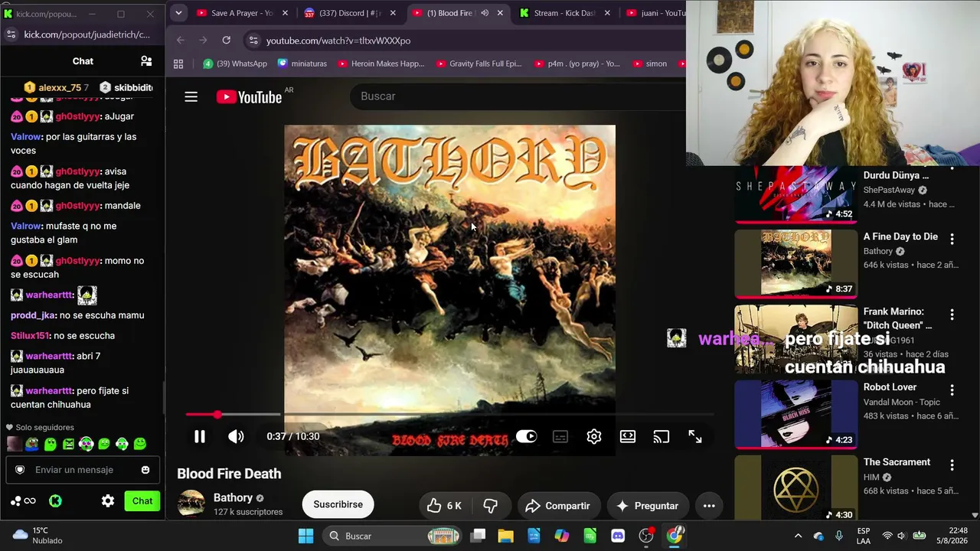Open the ESP LAA language switcher
980x551 pixels.
864,536
